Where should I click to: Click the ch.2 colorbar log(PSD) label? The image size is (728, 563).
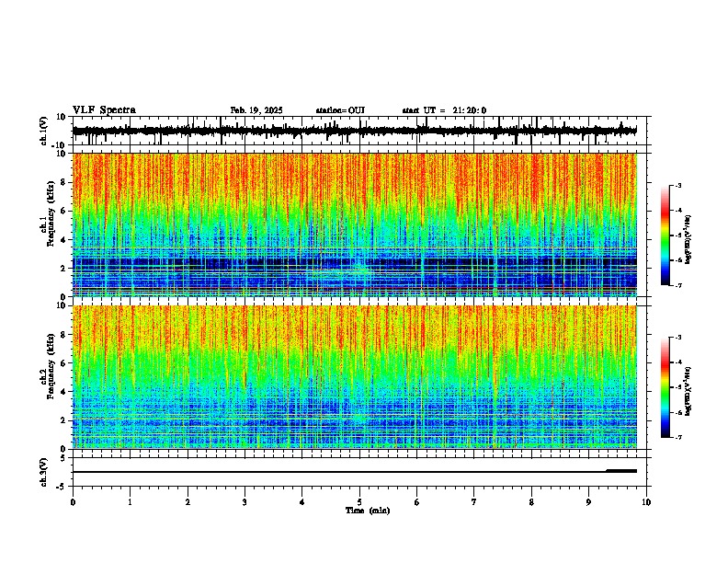click(x=688, y=392)
